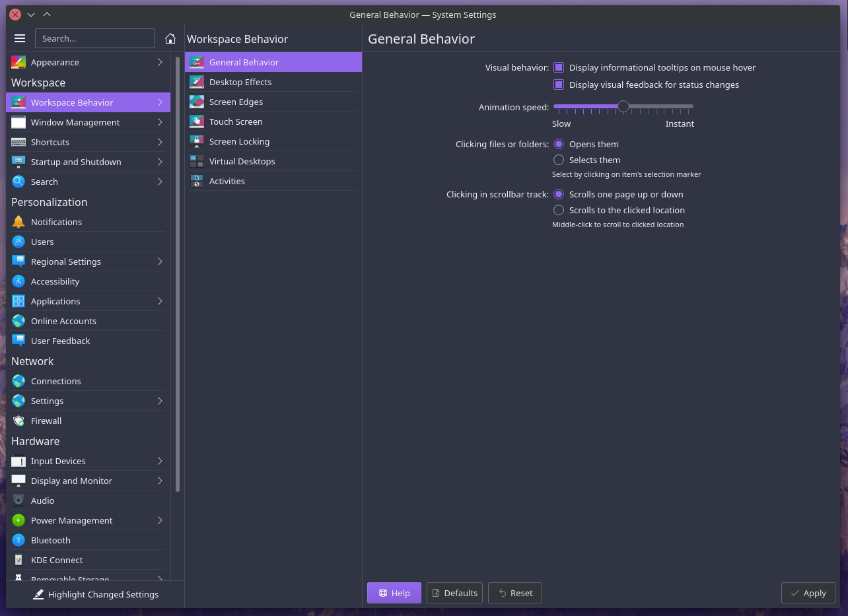The image size is (848, 616).
Task: Click Highlight Changed Settings button
Action: pos(96,594)
